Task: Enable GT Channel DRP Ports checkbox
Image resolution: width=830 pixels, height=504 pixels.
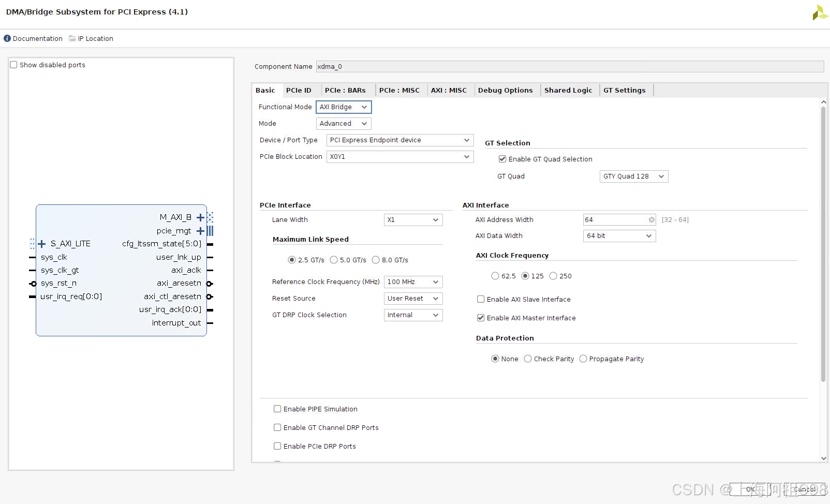Action: (277, 428)
